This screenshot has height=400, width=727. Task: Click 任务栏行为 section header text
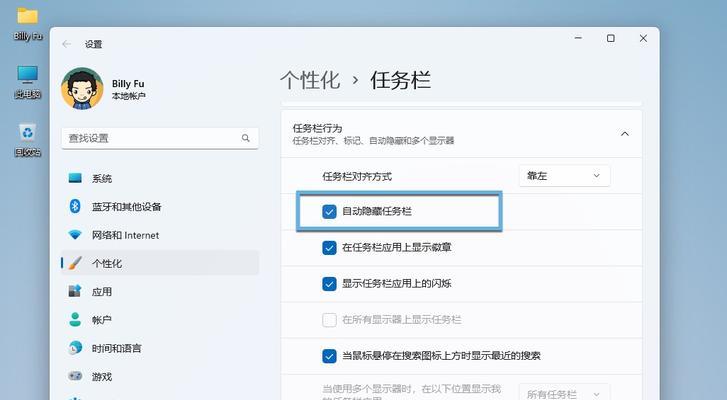[x=317, y=128]
